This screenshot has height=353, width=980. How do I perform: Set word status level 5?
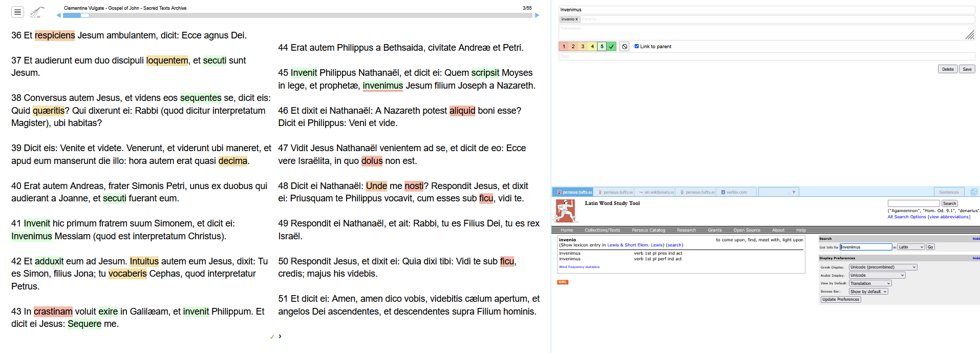coord(602,47)
